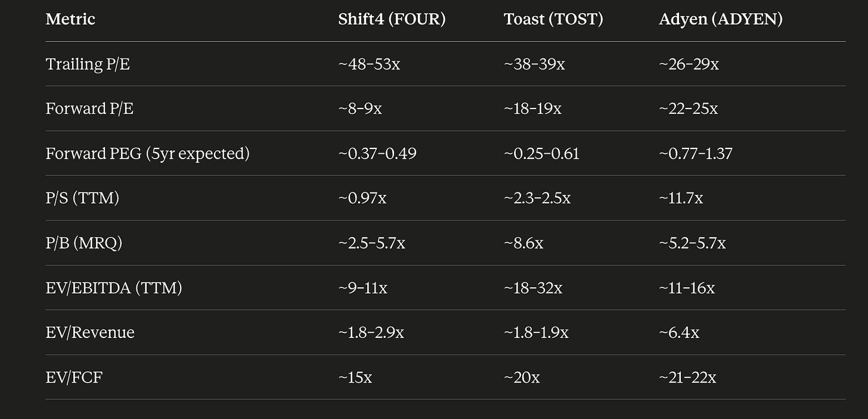
Task: Click Shift4 P/S value ~0.97x
Action: click(x=362, y=198)
